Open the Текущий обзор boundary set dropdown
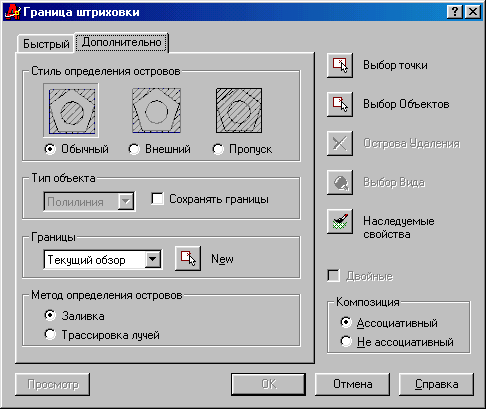 pyautogui.click(x=153, y=259)
